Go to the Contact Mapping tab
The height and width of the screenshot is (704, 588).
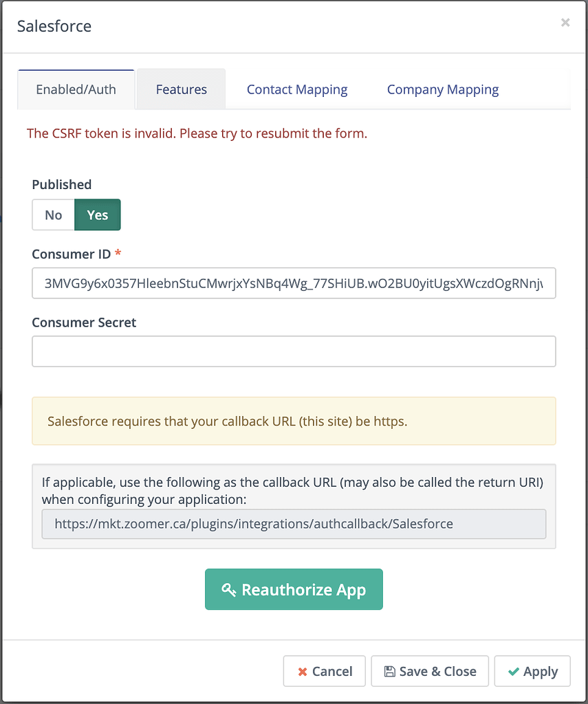[297, 89]
